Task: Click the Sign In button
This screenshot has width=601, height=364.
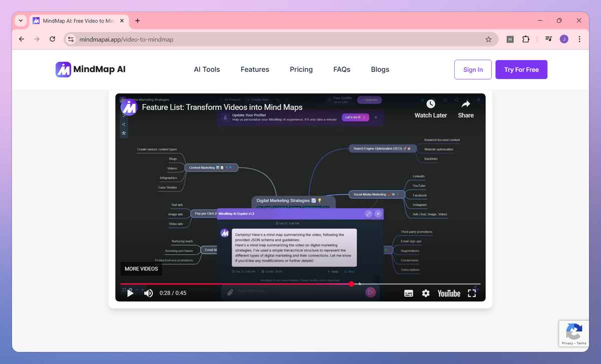Action: point(472,69)
